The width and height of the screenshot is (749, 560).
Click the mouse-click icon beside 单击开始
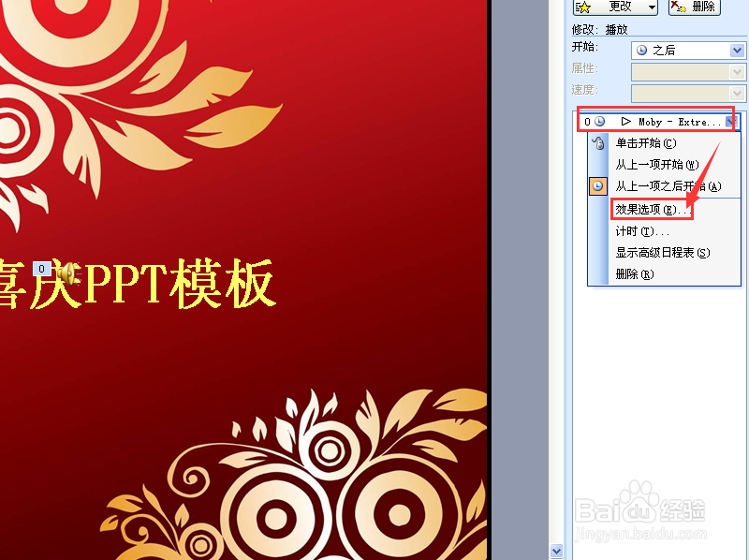596,142
